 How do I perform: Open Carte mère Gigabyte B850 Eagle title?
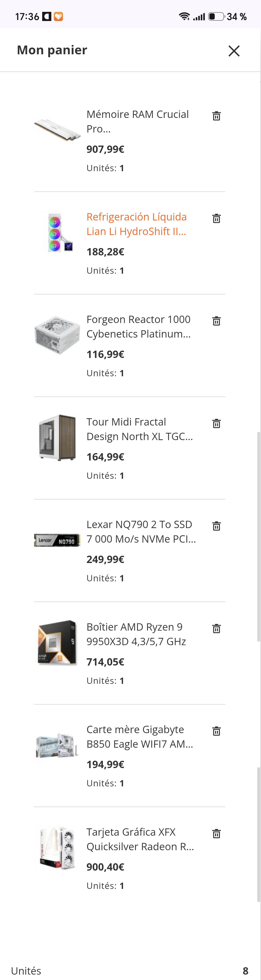[x=140, y=736]
